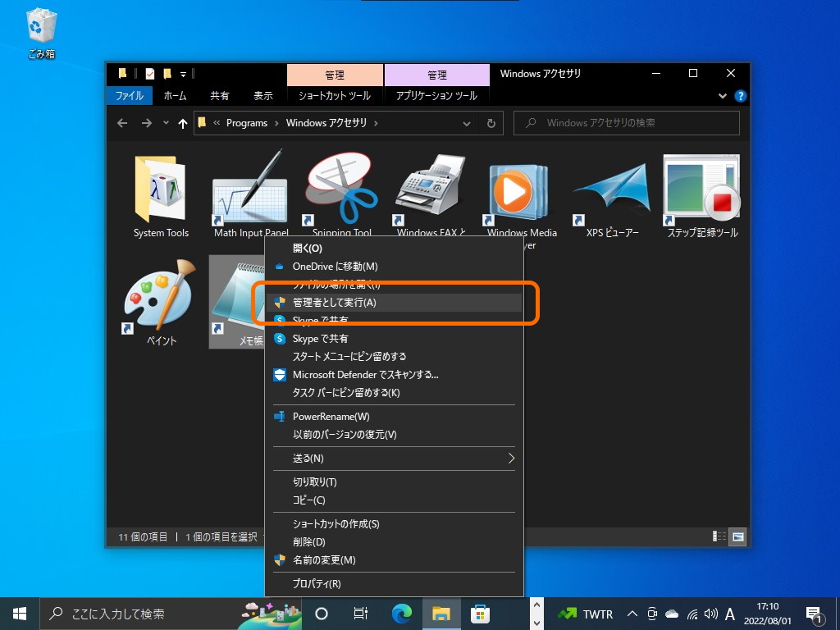Click the taskbar search box ここに入力して検索
Image resolution: width=840 pixels, height=630 pixels.
point(171,614)
